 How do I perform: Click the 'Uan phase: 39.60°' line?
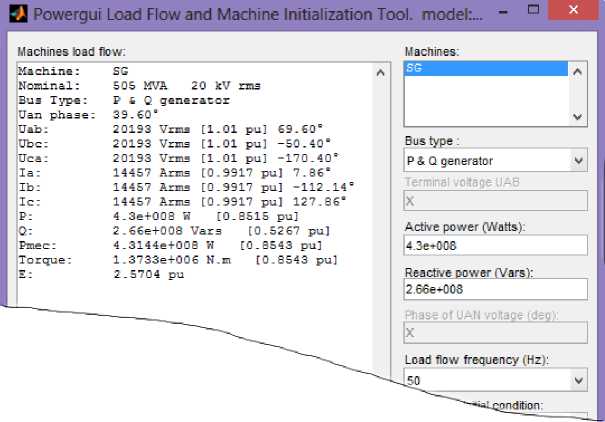pos(88,115)
